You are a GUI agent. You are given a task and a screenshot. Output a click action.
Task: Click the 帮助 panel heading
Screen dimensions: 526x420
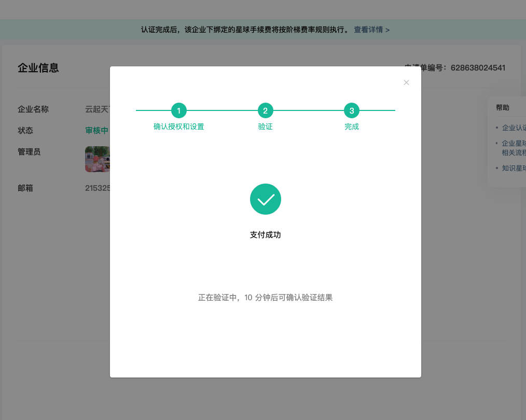[x=503, y=108]
